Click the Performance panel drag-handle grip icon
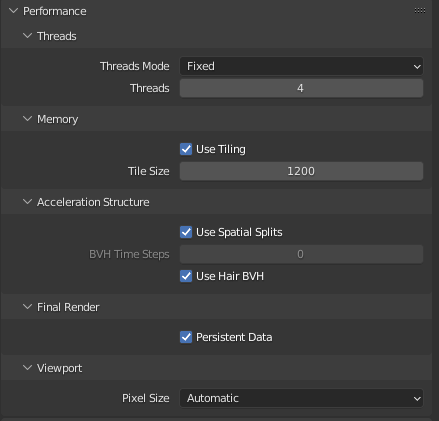This screenshot has height=421, width=439. click(420, 11)
